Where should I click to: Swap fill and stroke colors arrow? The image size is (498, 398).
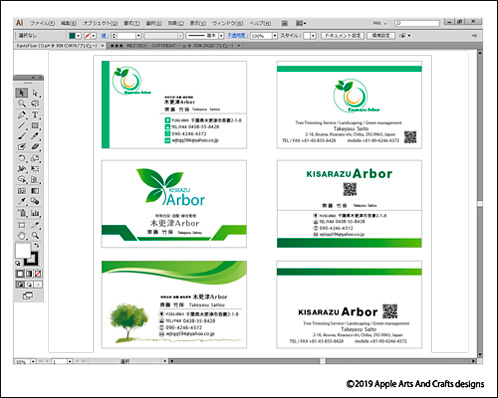tap(37, 245)
